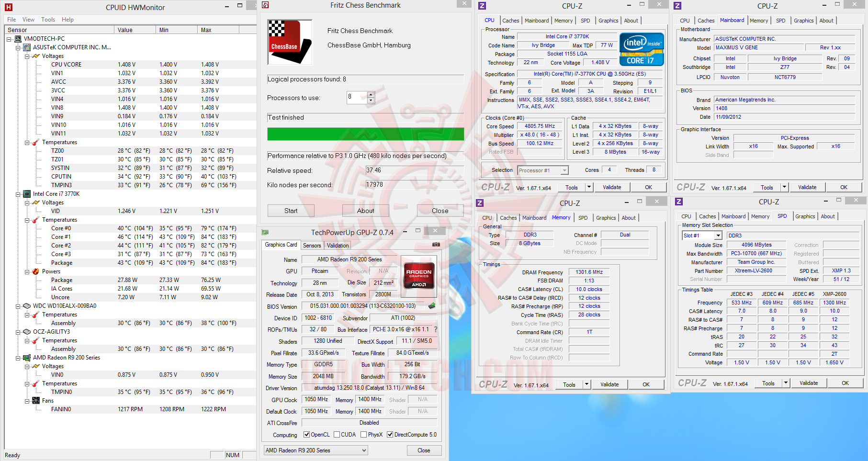Click the HWMonitor red H title icon
This screenshot has height=461, width=868.
point(8,7)
